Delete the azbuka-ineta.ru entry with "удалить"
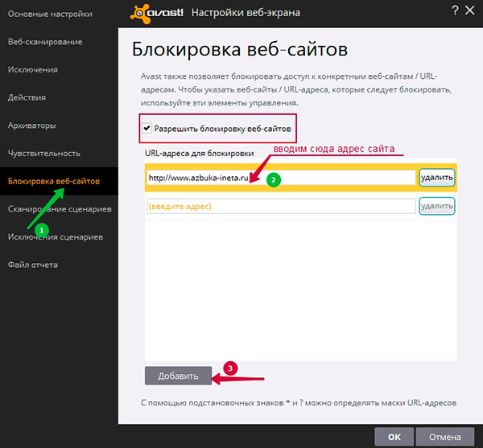The image size is (483, 448). tap(437, 178)
